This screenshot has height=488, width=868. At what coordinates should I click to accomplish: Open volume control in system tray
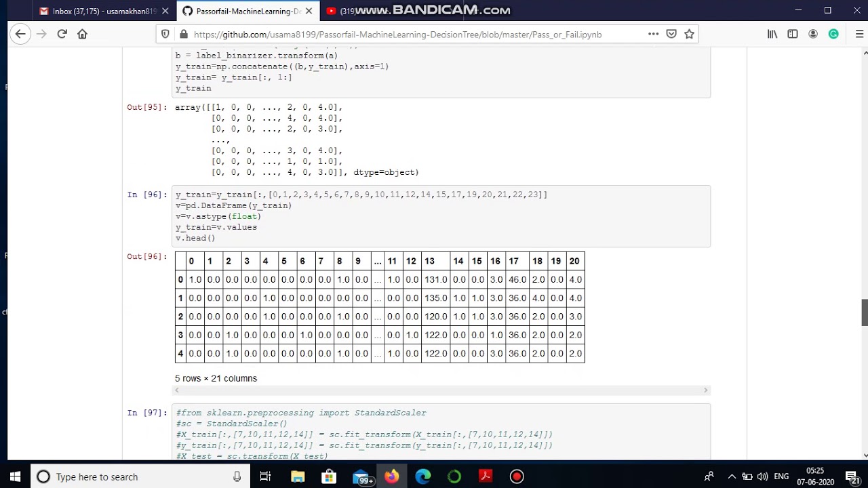pos(762,476)
